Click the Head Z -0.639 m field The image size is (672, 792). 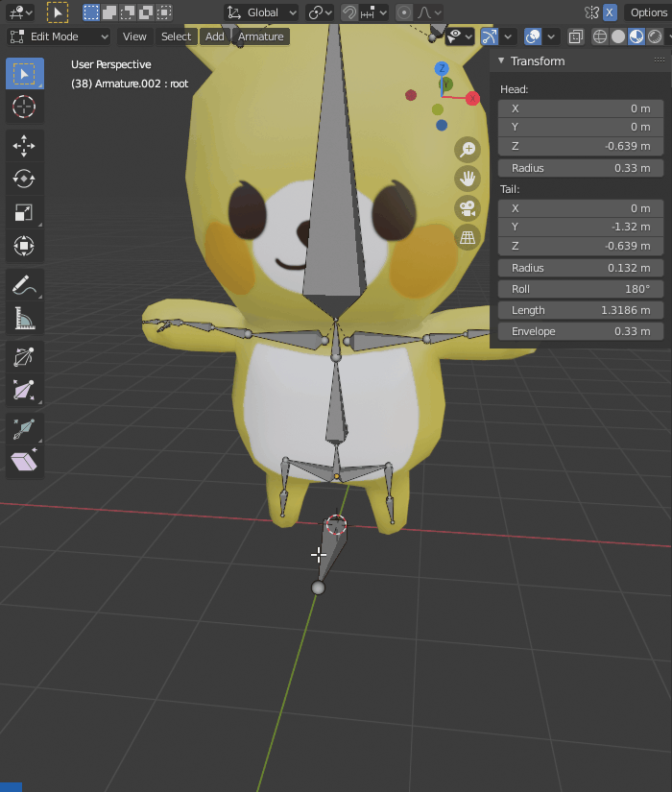[x=581, y=146]
